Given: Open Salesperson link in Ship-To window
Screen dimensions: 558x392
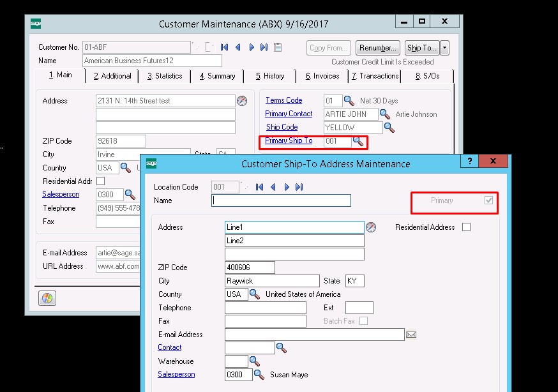Looking at the screenshot, I should pyautogui.click(x=176, y=374).
